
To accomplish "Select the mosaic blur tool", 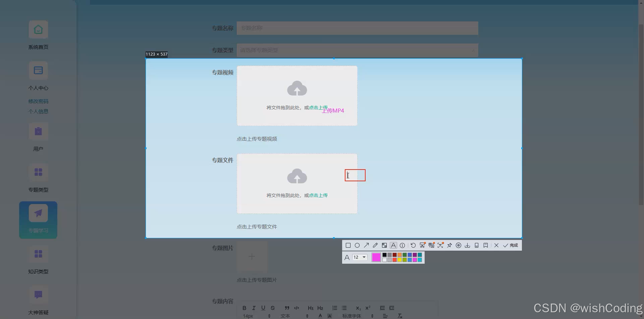I will (x=384, y=245).
